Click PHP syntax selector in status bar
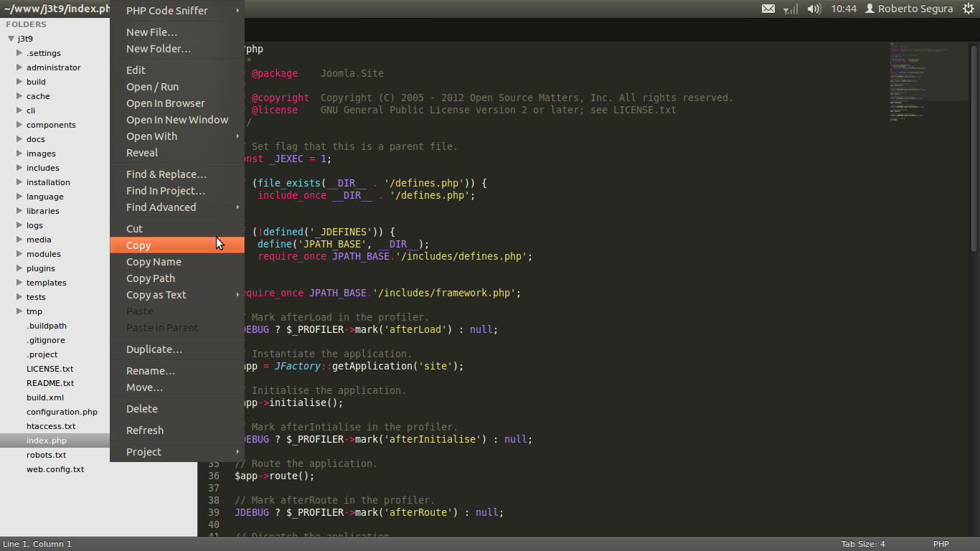The image size is (980, 551). (941, 544)
